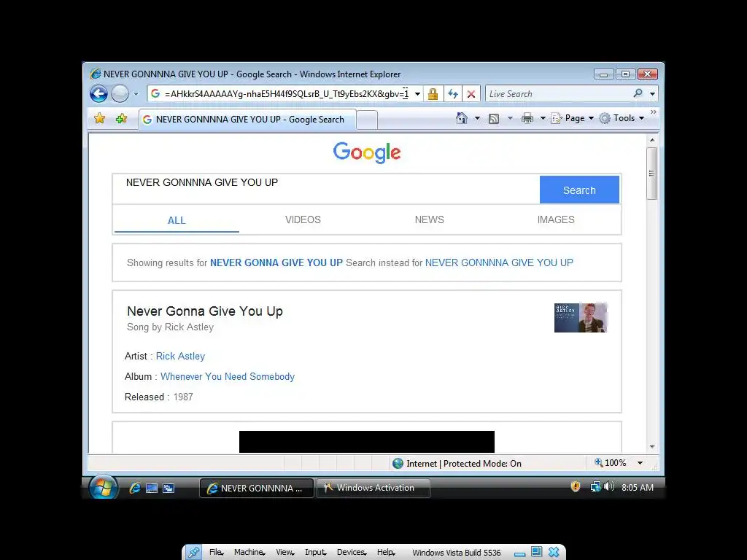This screenshot has height=560, width=747.
Task: Click the Print icon
Action: (x=527, y=118)
